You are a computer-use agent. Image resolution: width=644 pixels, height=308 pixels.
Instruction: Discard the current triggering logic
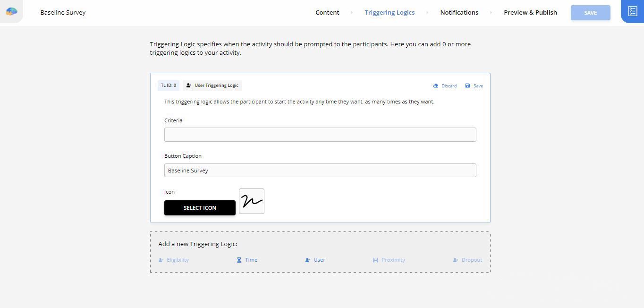[445, 86]
